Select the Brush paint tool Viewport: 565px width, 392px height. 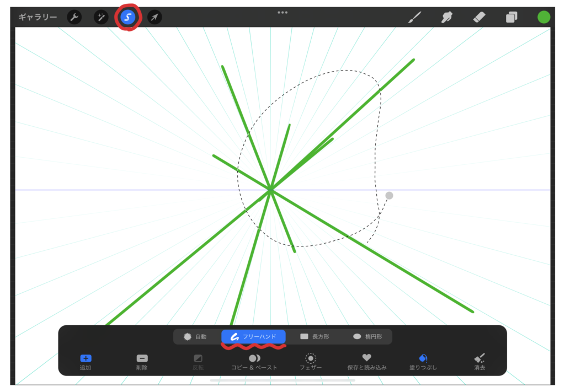pyautogui.click(x=415, y=17)
